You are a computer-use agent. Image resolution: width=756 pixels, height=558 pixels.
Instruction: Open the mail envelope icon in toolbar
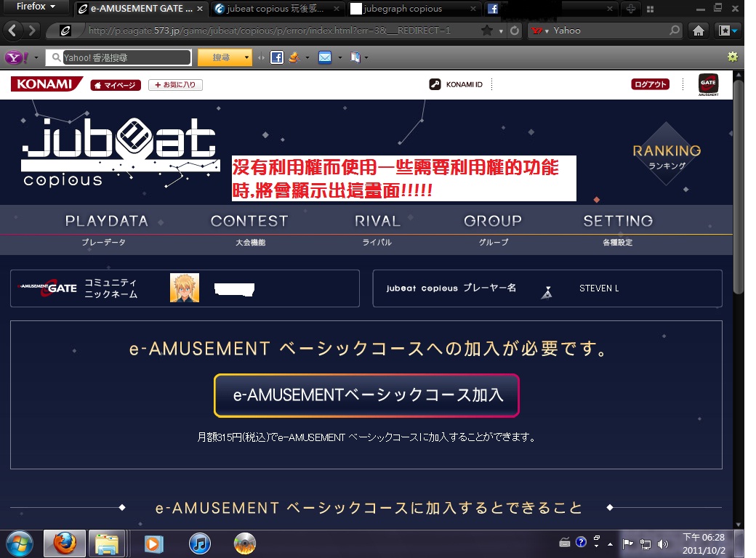(325, 58)
